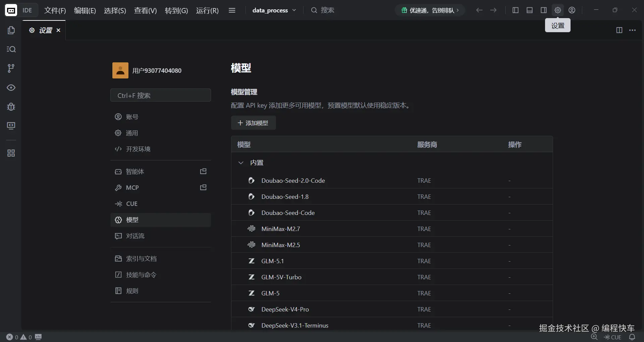Open the CUE settings section

coord(161,204)
